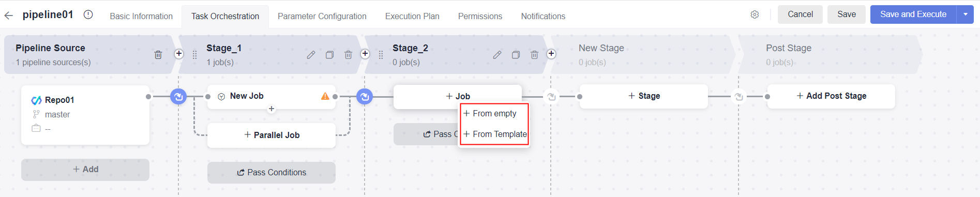Add a stage after Stage_2 plus button
Screen dimensions: 980x197
pyautogui.click(x=551, y=54)
